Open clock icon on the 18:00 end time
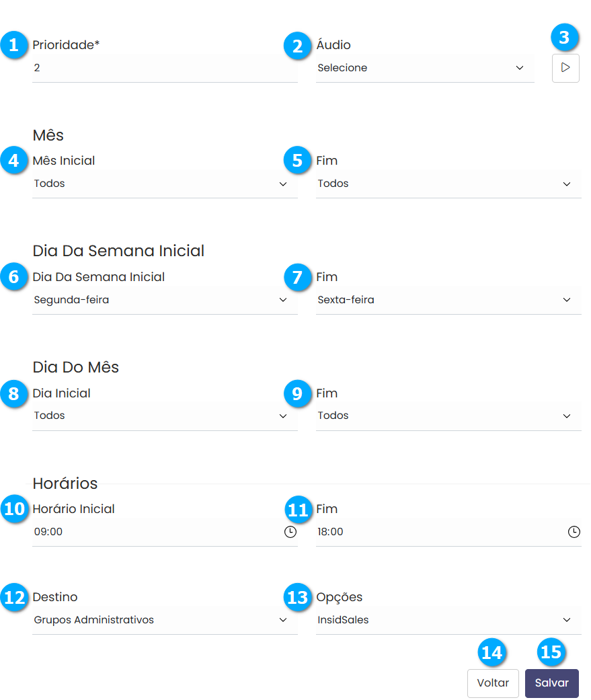 click(x=574, y=532)
